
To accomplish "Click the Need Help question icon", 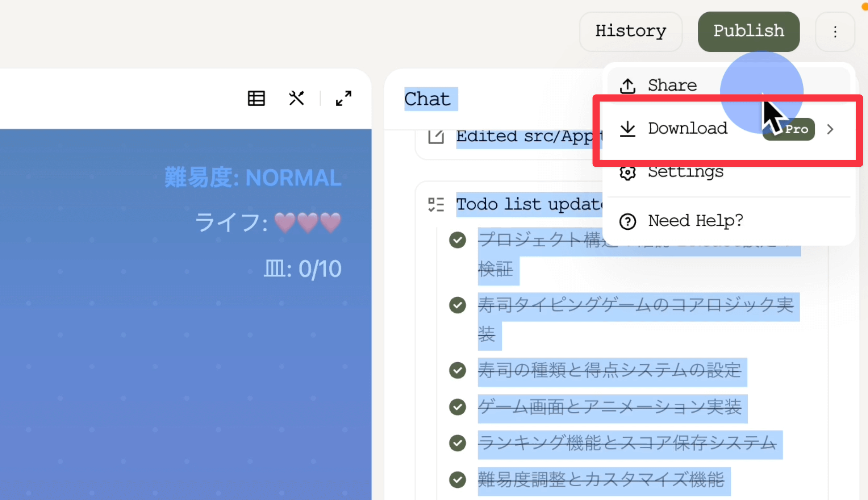I will pyautogui.click(x=627, y=221).
